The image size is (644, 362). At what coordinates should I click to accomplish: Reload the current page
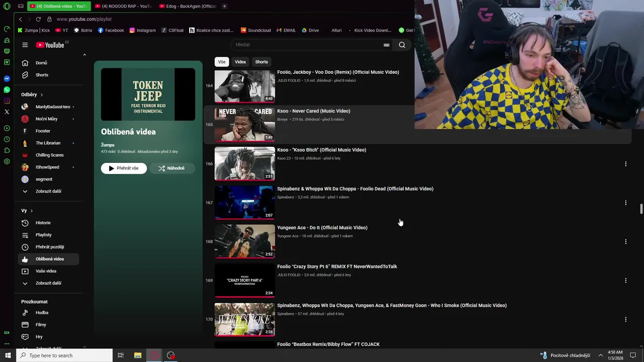click(x=38, y=19)
